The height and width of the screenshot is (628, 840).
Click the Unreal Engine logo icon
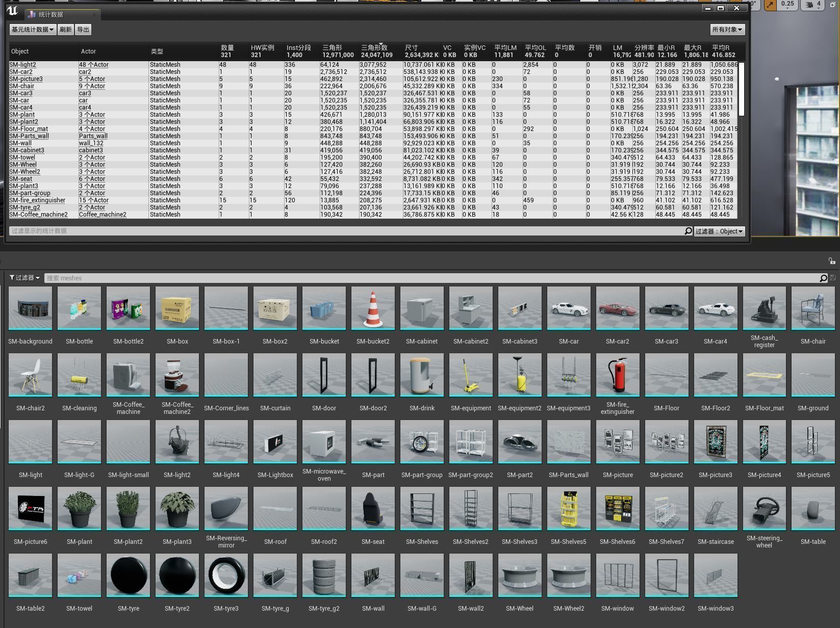pos(12,10)
